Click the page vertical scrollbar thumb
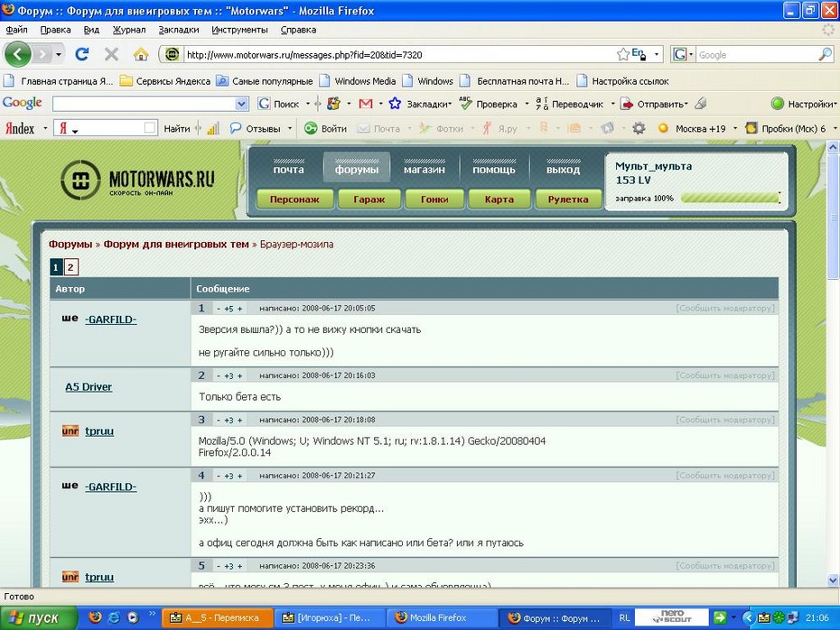This screenshot has height=630, width=840. [833, 217]
